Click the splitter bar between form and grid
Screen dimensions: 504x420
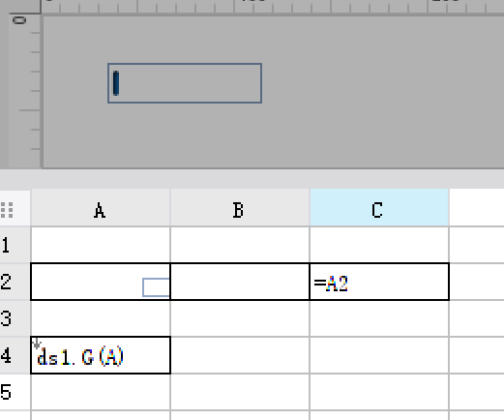pos(252,179)
